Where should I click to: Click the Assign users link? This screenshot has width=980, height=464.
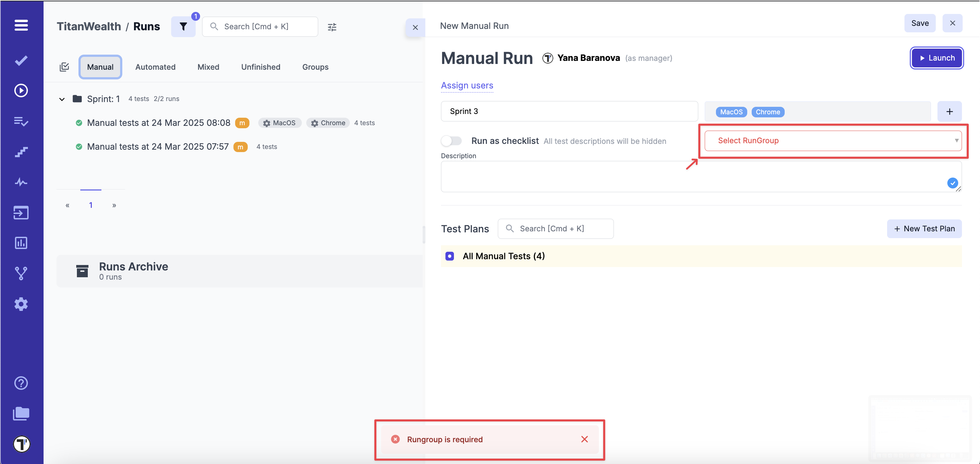point(467,85)
